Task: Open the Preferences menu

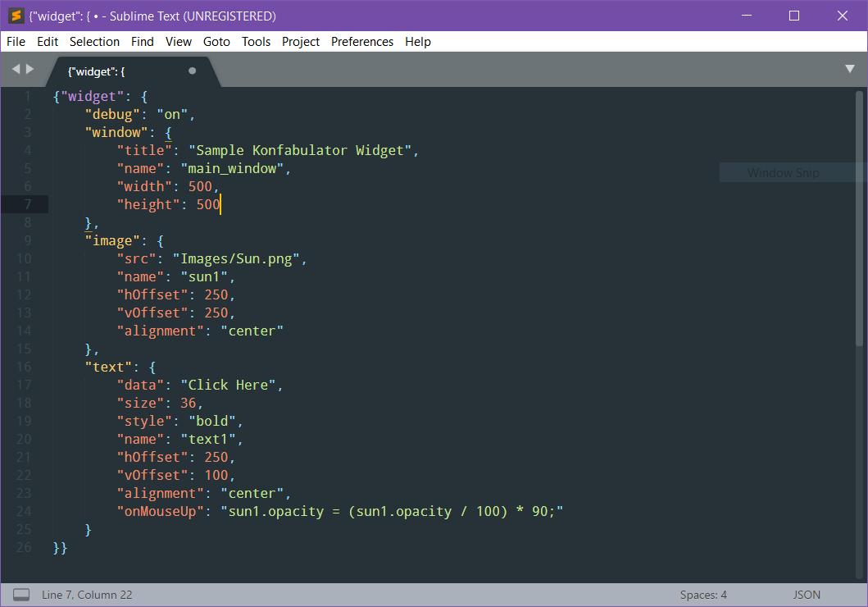Action: tap(362, 42)
